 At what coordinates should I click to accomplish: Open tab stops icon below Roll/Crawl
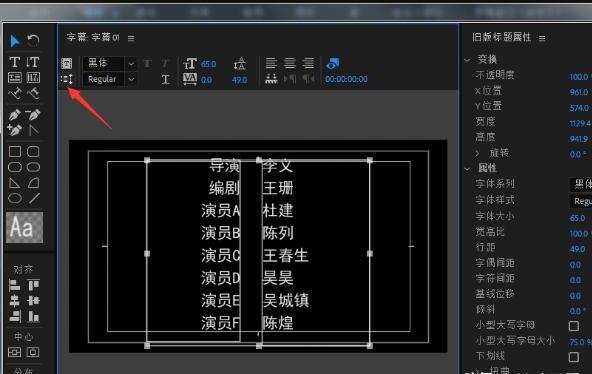[66, 79]
